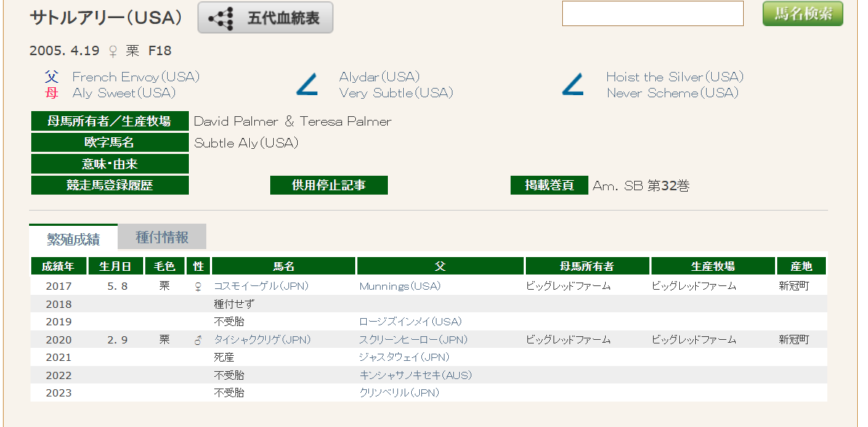This screenshot has width=868, height=427.
Task: Click 死産 text in 2021 row
Action: (224, 358)
